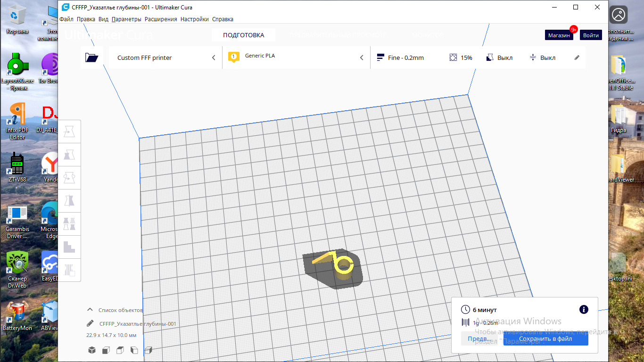Expand the Generic PLA material selector
Screen dimensions: 644x362
[x=296, y=58]
